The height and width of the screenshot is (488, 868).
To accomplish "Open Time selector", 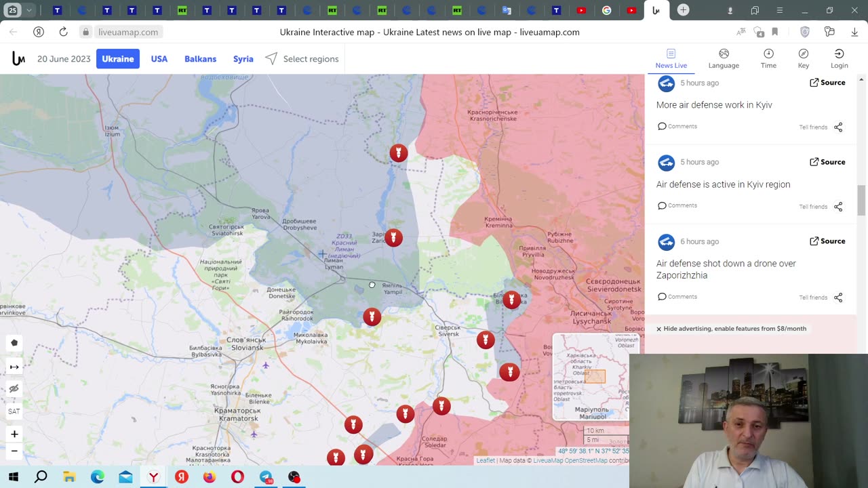I will (x=768, y=59).
